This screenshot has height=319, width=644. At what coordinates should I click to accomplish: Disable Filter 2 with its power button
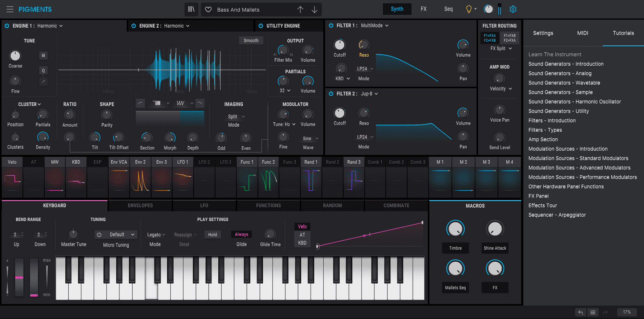[x=331, y=94]
